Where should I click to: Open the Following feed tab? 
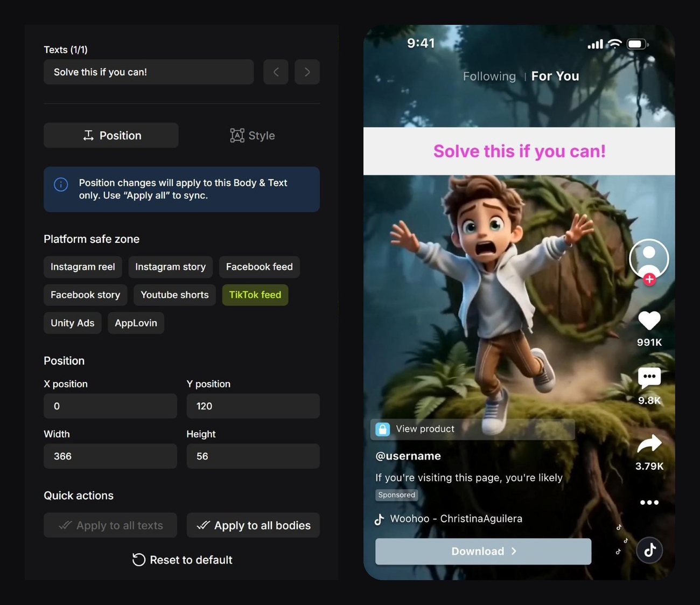point(489,77)
